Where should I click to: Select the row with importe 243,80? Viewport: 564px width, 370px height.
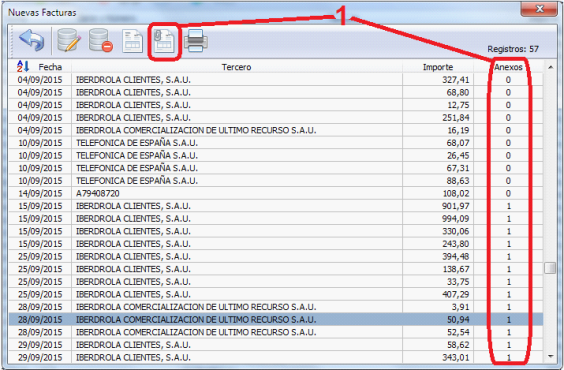pyautogui.click(x=276, y=243)
